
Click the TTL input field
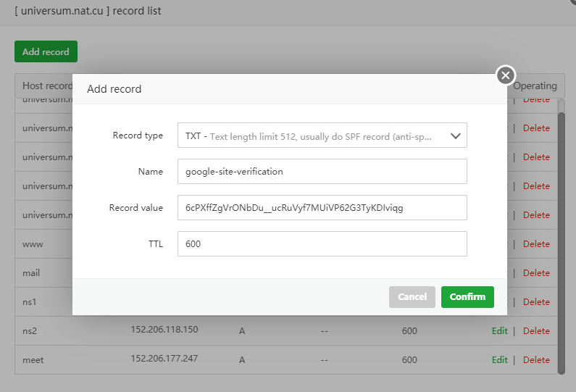pos(322,244)
